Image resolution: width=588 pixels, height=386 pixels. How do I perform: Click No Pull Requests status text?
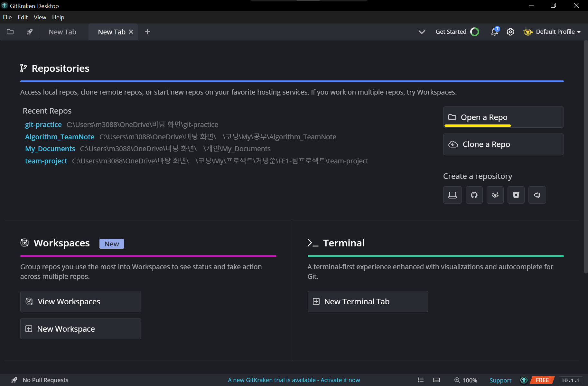[45, 380]
